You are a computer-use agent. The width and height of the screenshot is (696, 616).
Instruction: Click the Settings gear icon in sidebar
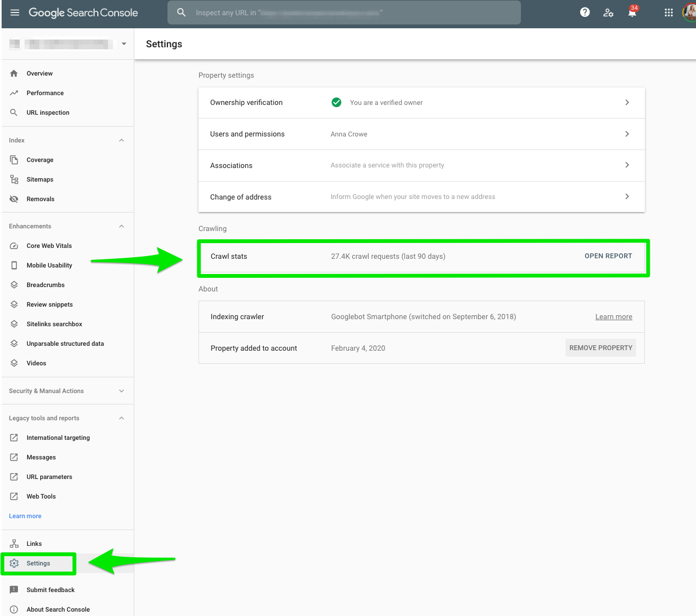[14, 563]
